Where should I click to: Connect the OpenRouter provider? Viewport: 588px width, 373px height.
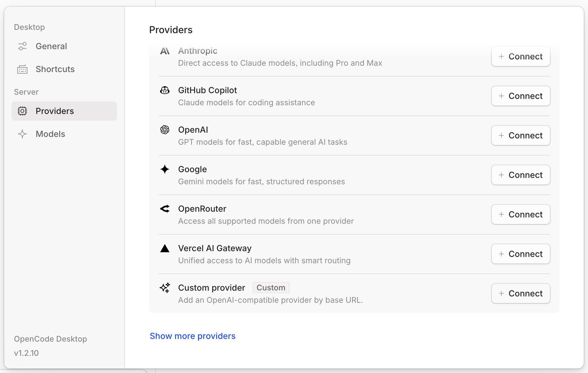click(520, 214)
